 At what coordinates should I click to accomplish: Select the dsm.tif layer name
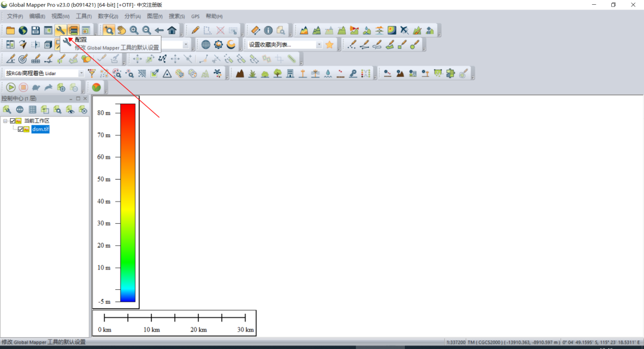(x=41, y=129)
